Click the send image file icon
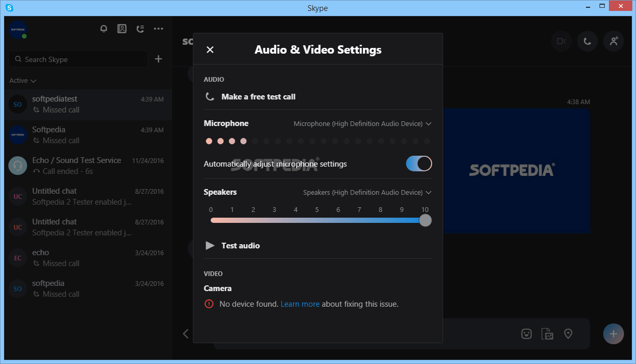Viewport: 636px width, 364px height. point(547,334)
